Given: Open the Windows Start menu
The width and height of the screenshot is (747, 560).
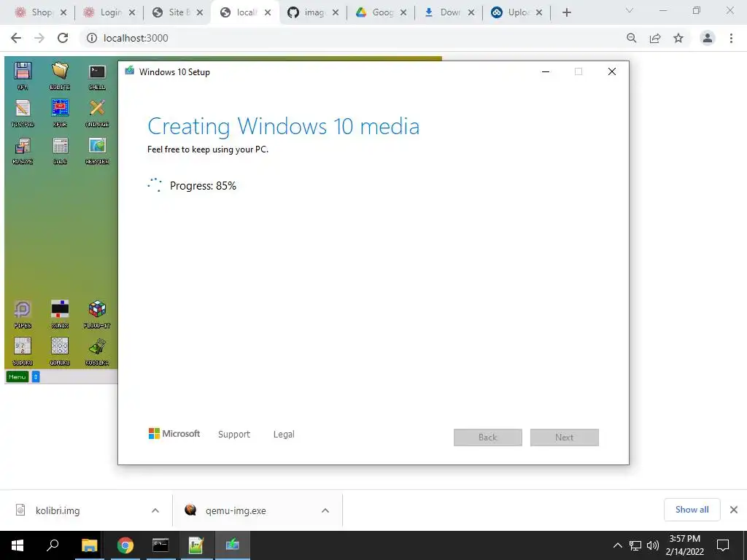Looking at the screenshot, I should 18,545.
